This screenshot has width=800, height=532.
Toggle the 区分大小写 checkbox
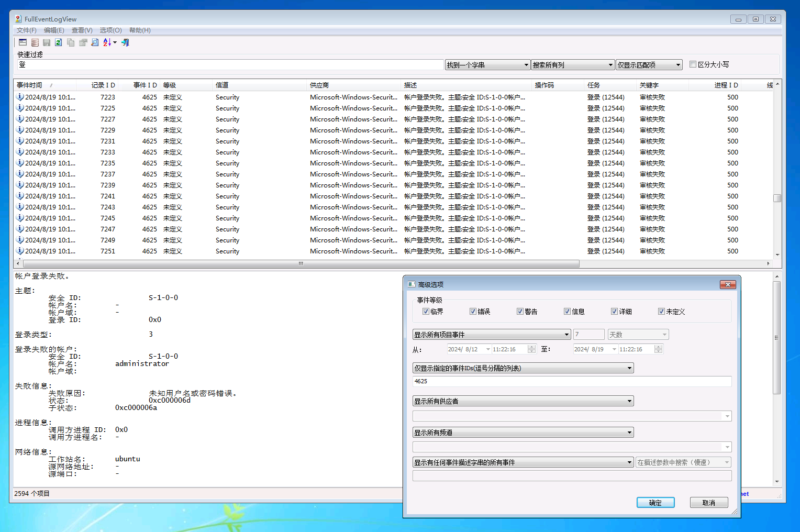[693, 64]
